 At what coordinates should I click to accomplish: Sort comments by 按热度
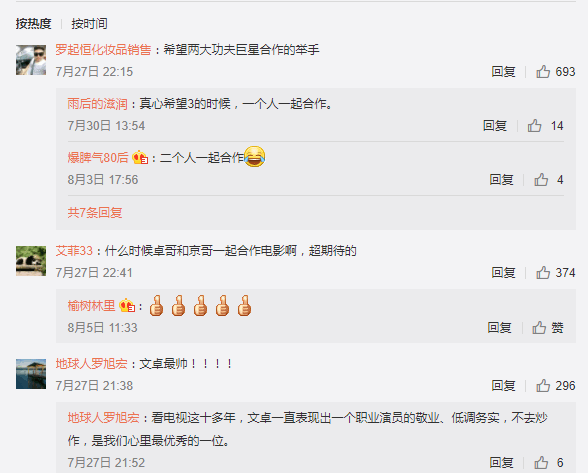33,24
